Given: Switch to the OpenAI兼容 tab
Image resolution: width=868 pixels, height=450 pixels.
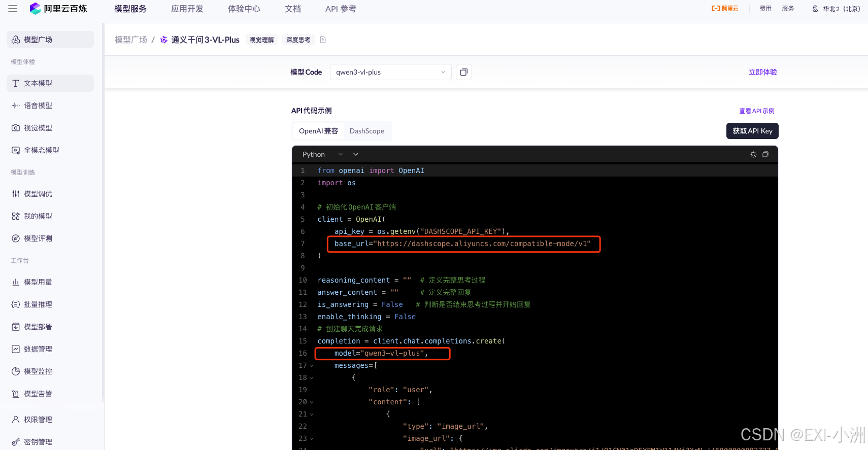Looking at the screenshot, I should pyautogui.click(x=318, y=131).
